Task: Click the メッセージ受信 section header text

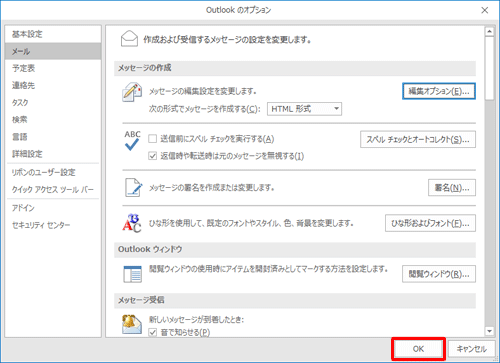Action: [141, 300]
